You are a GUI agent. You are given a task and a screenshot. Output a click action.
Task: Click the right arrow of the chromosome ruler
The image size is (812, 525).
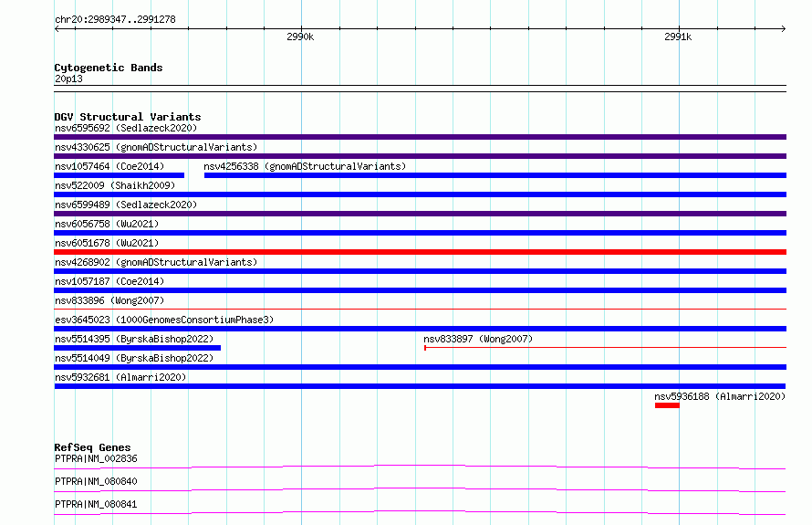click(783, 28)
